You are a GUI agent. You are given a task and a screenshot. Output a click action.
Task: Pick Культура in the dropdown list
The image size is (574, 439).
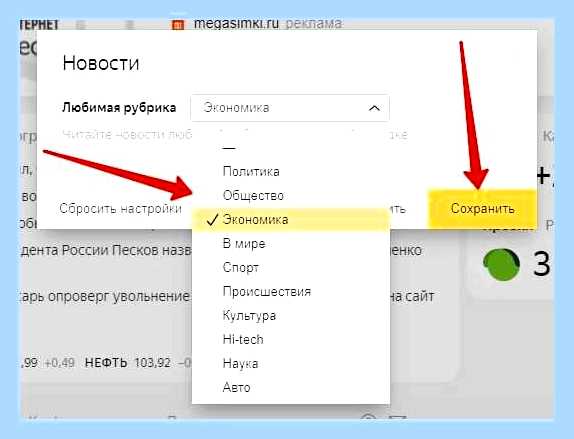pyautogui.click(x=291, y=316)
